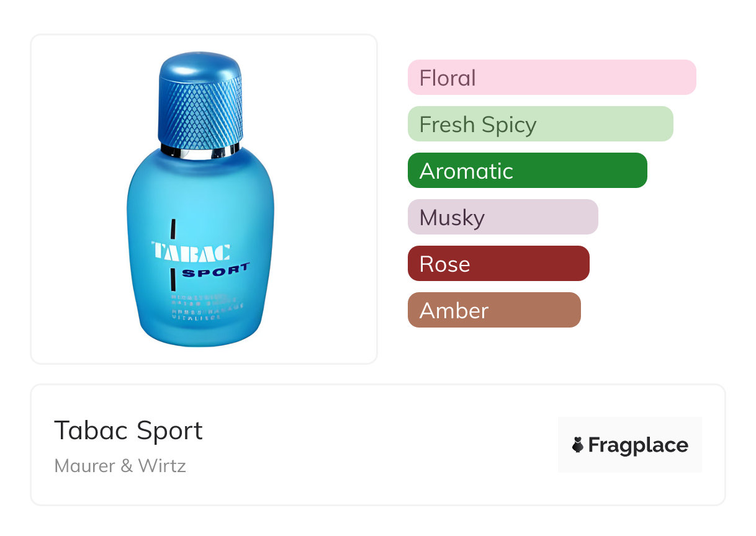Click the Amber accord bar
756x536 pixels.
[x=494, y=310]
